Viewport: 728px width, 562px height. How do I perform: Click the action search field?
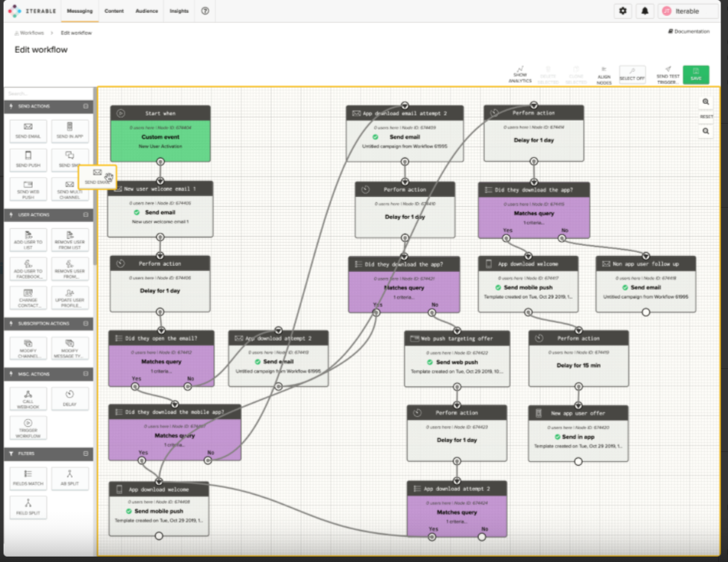[x=49, y=93]
